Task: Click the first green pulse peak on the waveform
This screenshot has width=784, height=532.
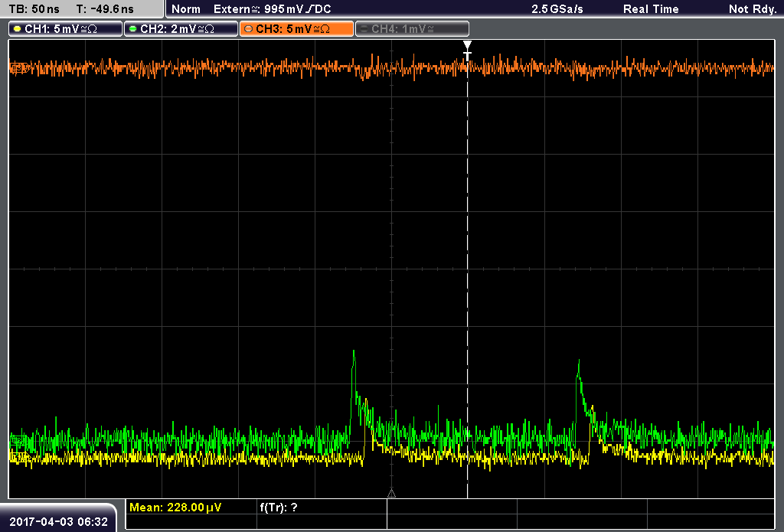Action: pyautogui.click(x=354, y=352)
